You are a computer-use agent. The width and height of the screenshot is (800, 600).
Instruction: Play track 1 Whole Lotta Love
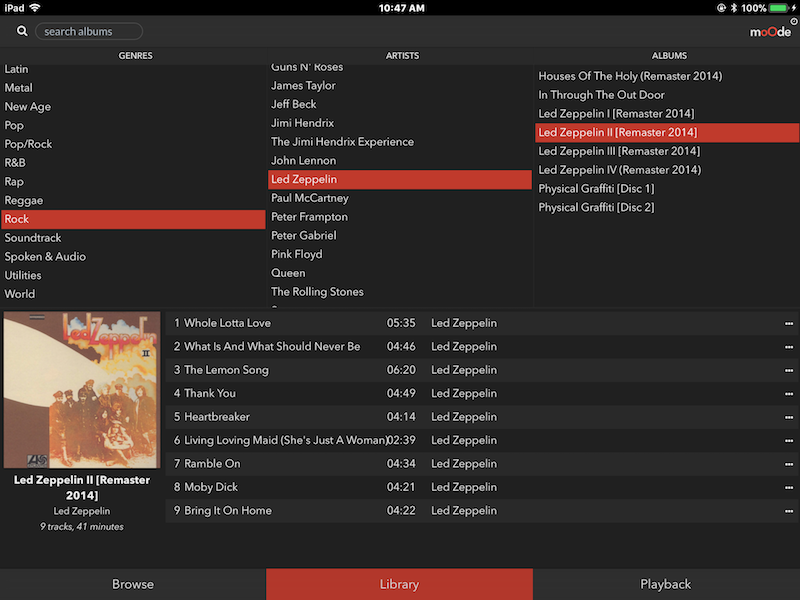click(x=482, y=323)
